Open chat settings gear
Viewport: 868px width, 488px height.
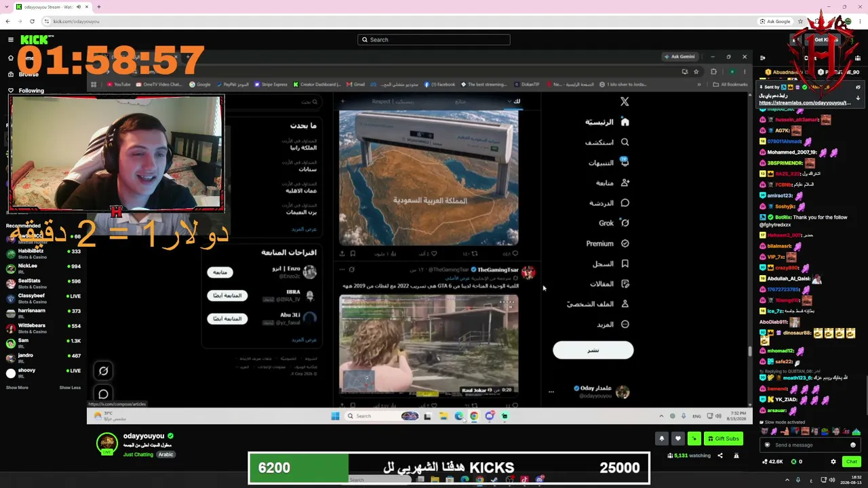pos(833,462)
